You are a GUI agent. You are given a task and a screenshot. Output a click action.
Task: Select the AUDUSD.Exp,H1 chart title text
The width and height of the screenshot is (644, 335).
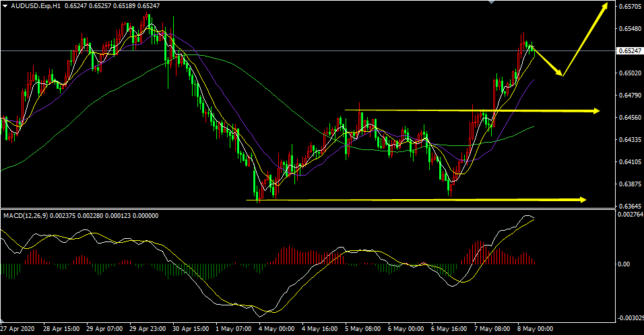[x=36, y=6]
